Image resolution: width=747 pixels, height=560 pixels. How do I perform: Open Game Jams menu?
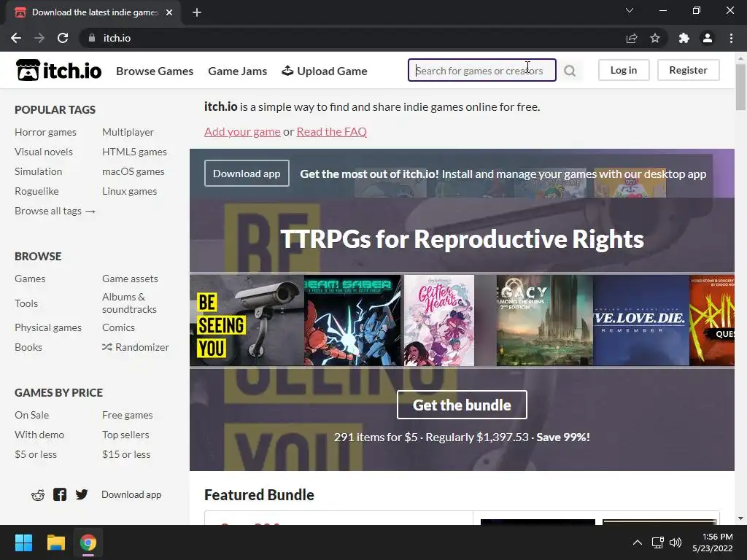(x=237, y=71)
